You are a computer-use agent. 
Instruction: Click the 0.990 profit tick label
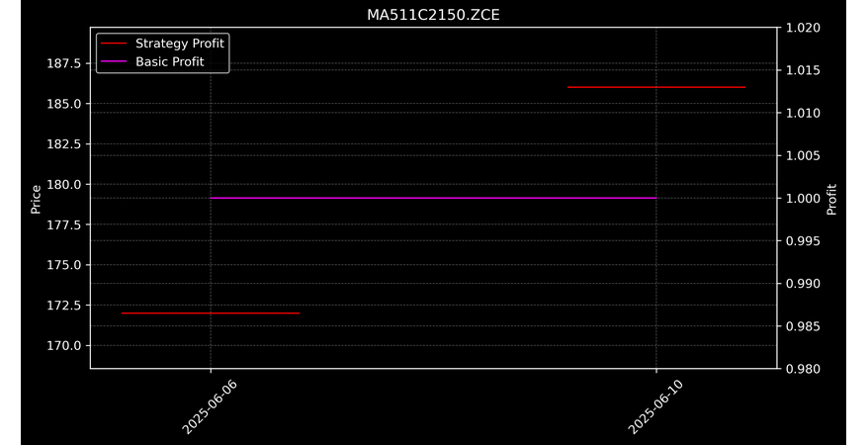(803, 284)
